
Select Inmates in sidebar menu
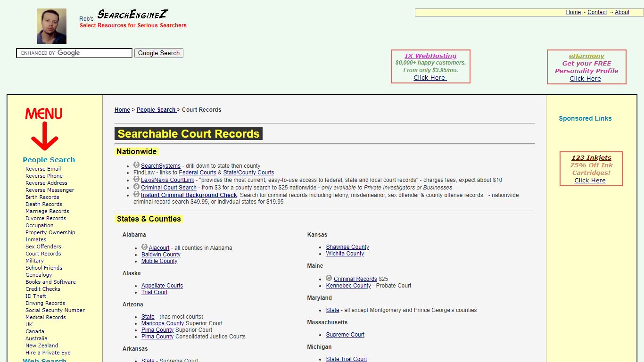click(x=36, y=239)
